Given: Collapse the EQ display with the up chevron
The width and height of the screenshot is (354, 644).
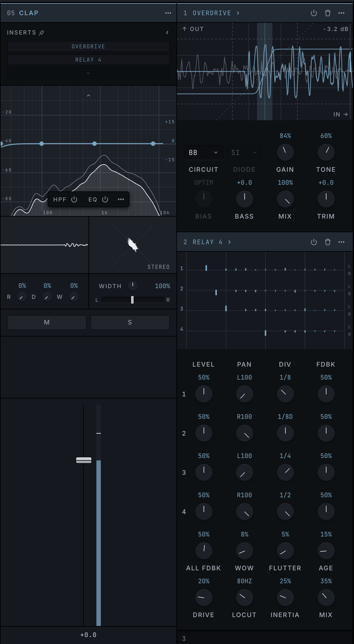Looking at the screenshot, I should click(88, 96).
